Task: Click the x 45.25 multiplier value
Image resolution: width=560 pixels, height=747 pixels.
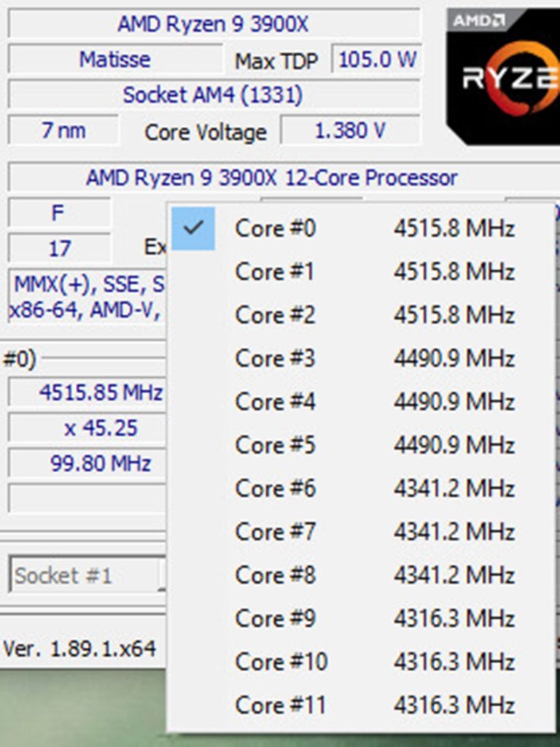Action: (x=87, y=427)
